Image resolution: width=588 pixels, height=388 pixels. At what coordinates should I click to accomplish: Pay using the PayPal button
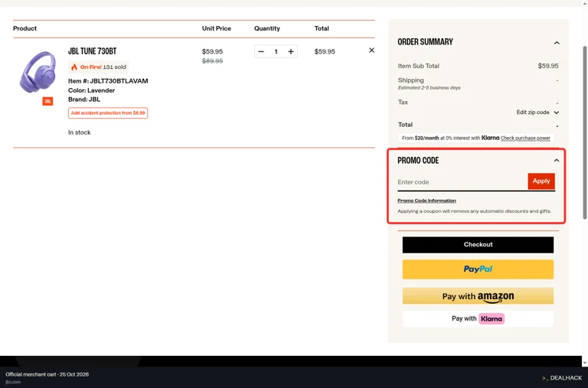pos(478,269)
